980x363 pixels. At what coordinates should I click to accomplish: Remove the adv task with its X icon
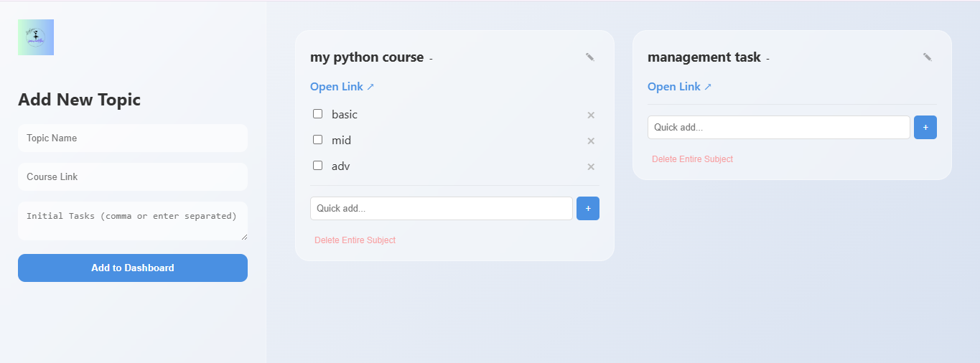tap(591, 166)
